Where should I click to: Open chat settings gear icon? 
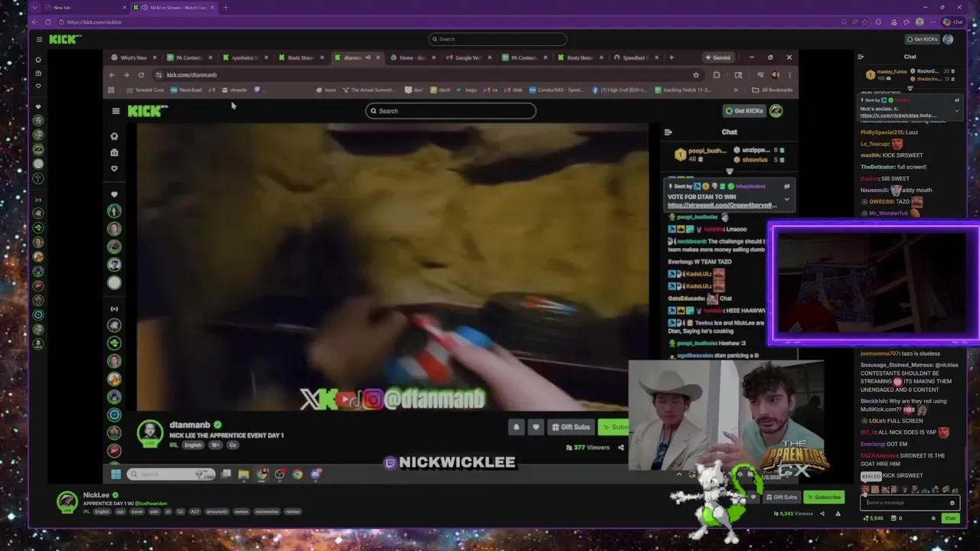[933, 518]
